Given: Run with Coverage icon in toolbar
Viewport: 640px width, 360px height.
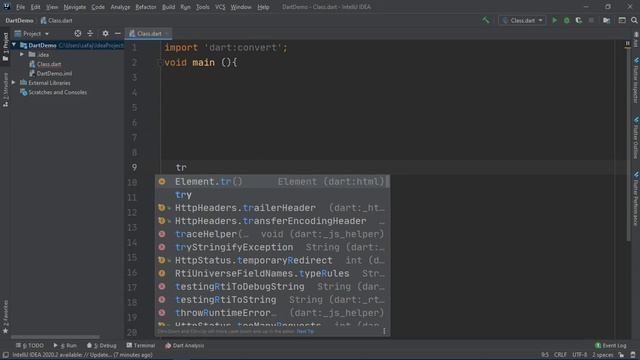Looking at the screenshot, I should tap(579, 20).
